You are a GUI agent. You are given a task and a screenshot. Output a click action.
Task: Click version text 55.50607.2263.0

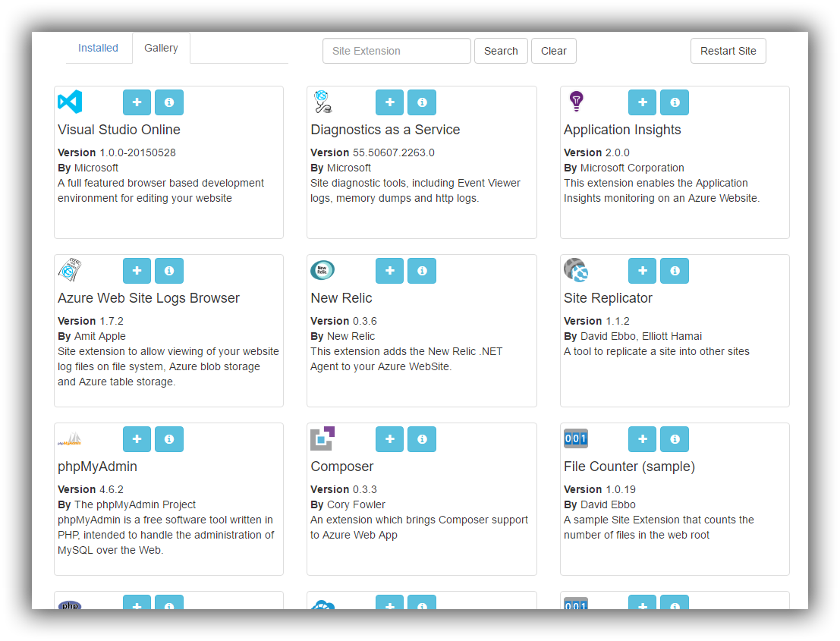(x=394, y=152)
